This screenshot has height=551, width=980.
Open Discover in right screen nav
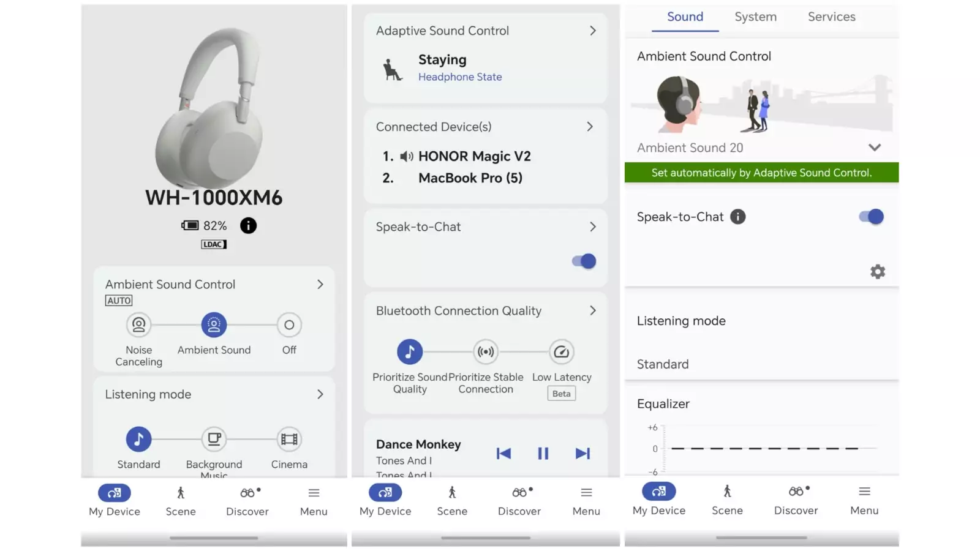(796, 500)
